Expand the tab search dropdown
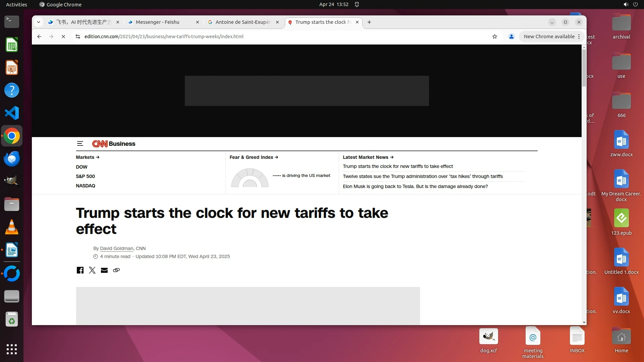 pyautogui.click(x=39, y=22)
